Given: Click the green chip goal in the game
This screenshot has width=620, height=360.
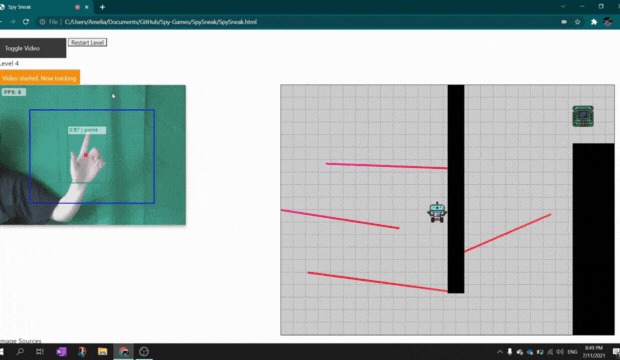Looking at the screenshot, I should (583, 116).
